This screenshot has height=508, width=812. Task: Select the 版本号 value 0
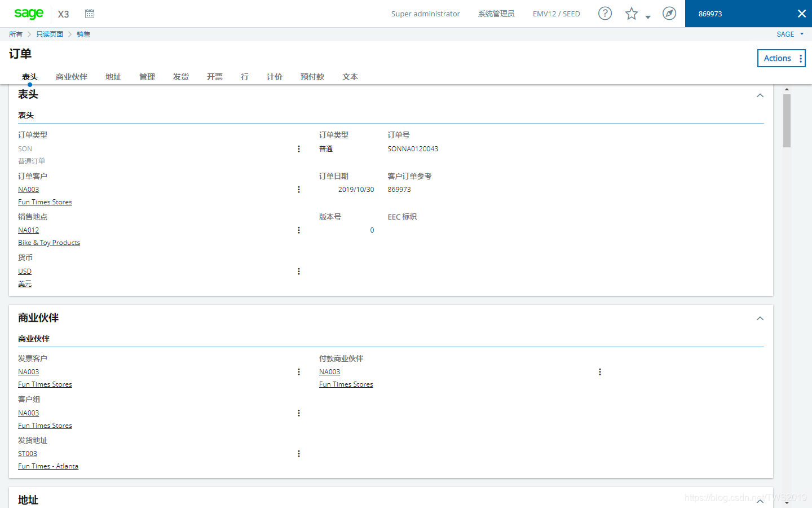click(x=372, y=230)
